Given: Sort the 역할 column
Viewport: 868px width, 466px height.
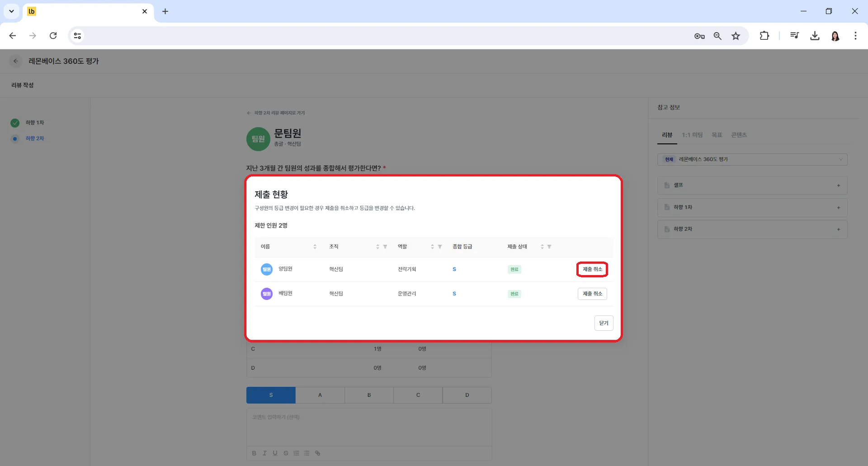Looking at the screenshot, I should coord(432,247).
